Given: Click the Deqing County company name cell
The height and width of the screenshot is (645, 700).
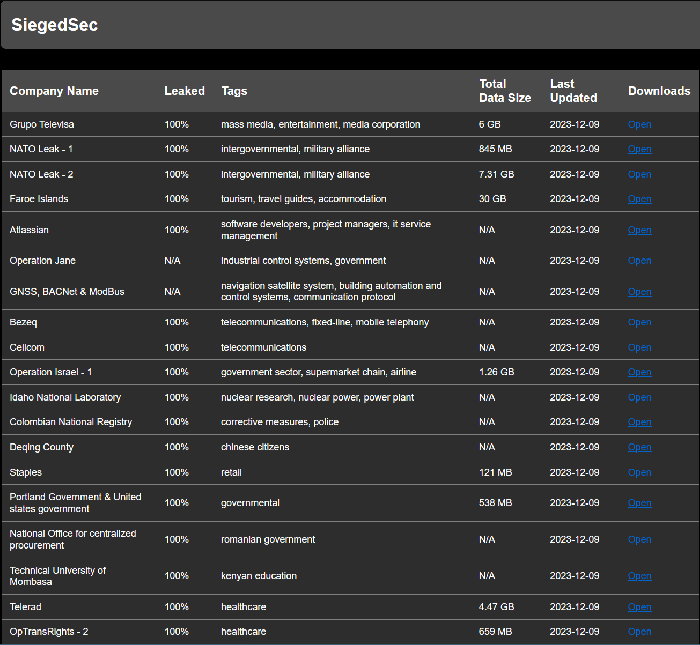Looking at the screenshot, I should coord(41,447).
